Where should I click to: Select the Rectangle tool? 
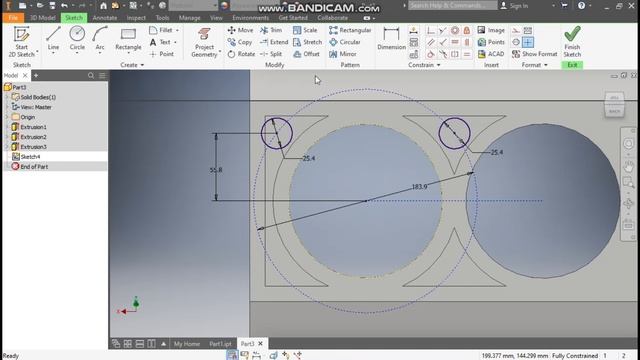(128, 40)
